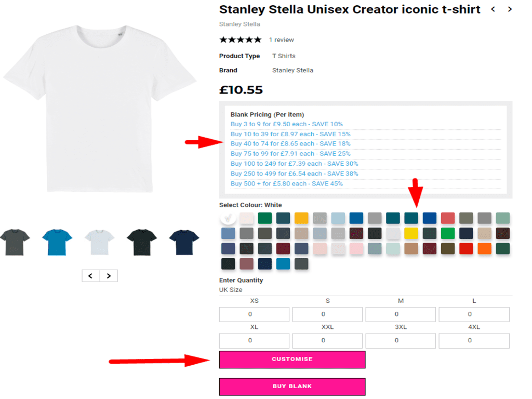Click the Stanley Stella brand link
This screenshot has width=532, height=399.
click(292, 70)
